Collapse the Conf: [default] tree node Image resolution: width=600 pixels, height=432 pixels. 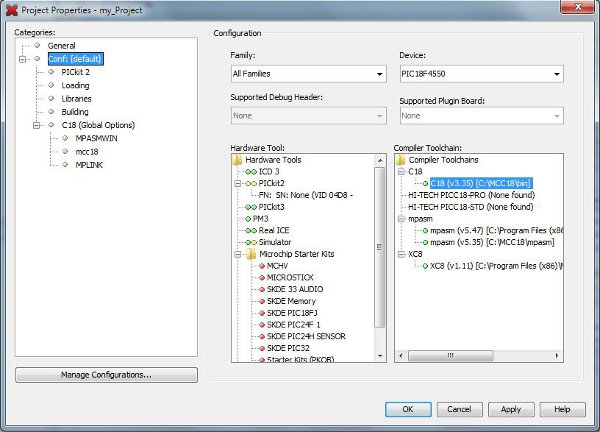click(x=22, y=59)
